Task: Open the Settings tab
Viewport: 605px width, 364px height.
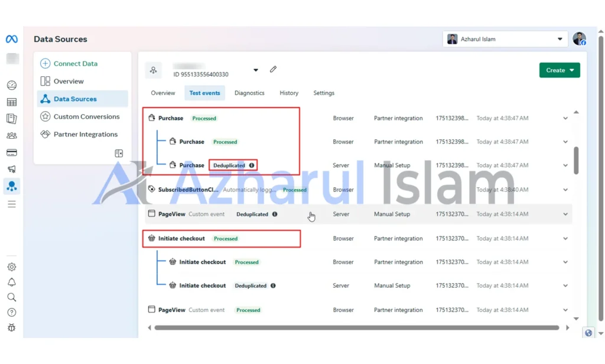Action: (x=324, y=93)
